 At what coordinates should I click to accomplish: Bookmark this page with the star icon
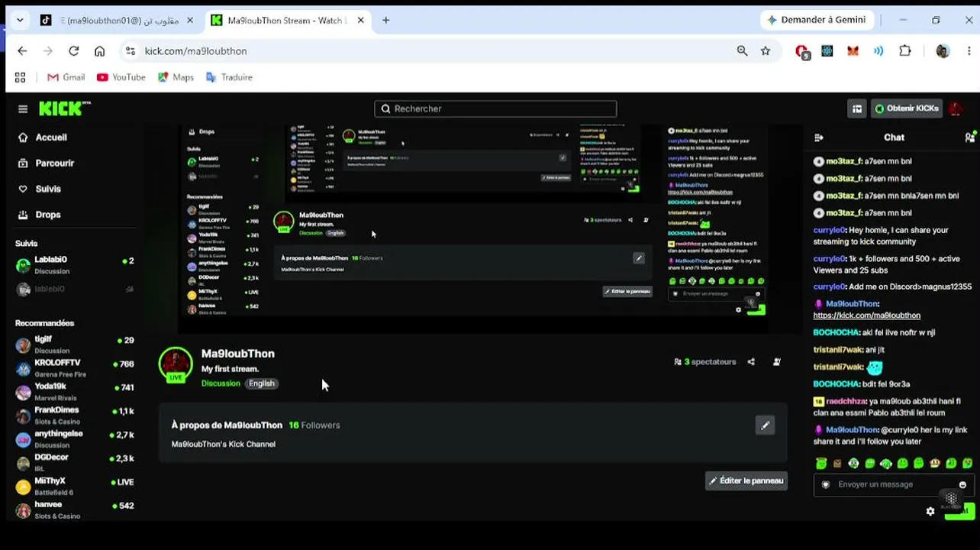tap(766, 51)
